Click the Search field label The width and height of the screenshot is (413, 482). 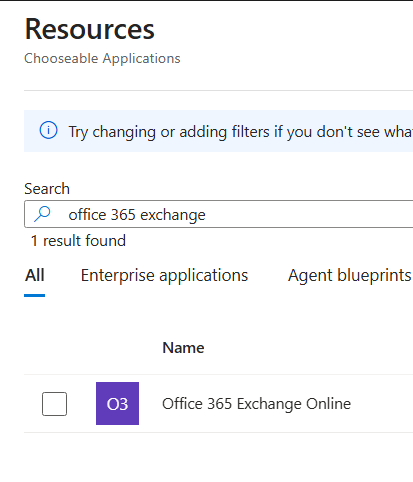(x=47, y=189)
